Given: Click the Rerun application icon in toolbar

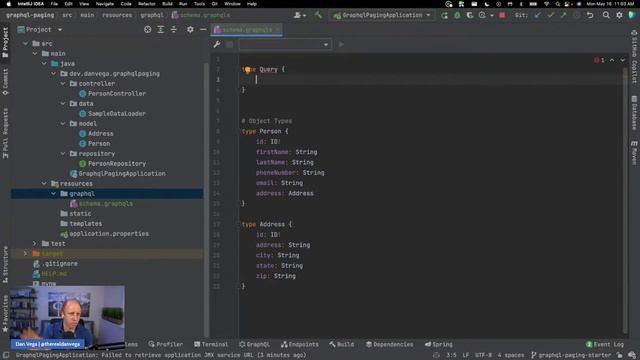Looking at the screenshot, I should coord(444,15).
